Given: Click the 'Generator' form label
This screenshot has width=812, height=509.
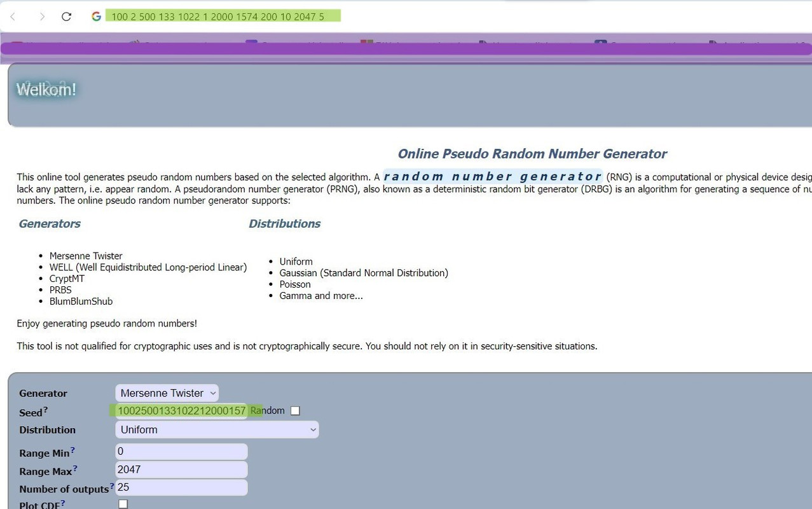Looking at the screenshot, I should [x=43, y=394].
